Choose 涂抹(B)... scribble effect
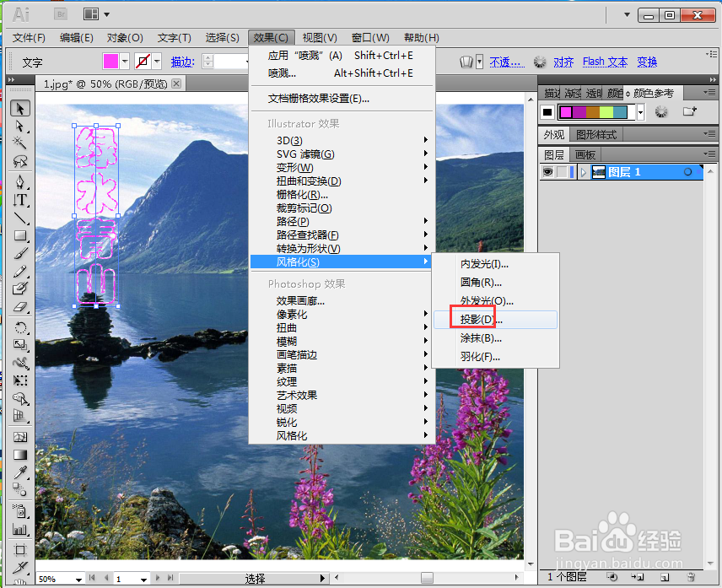The height and width of the screenshot is (588, 722). 495,338
